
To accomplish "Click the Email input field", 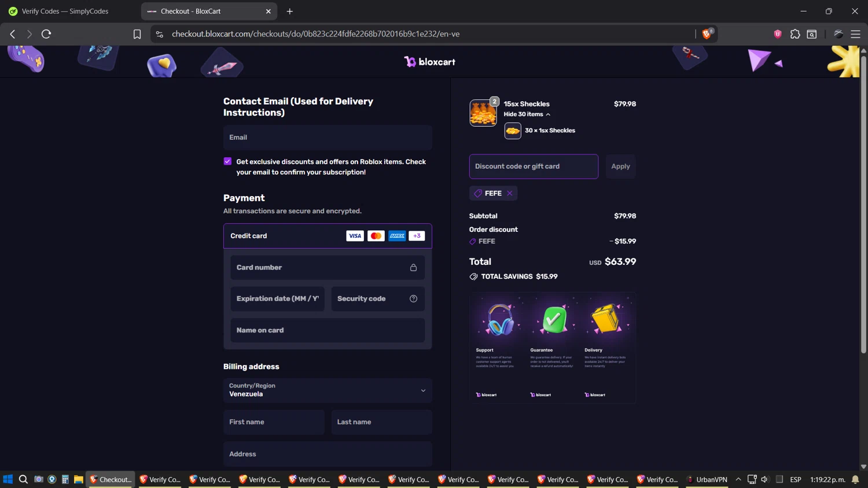I will (x=328, y=138).
